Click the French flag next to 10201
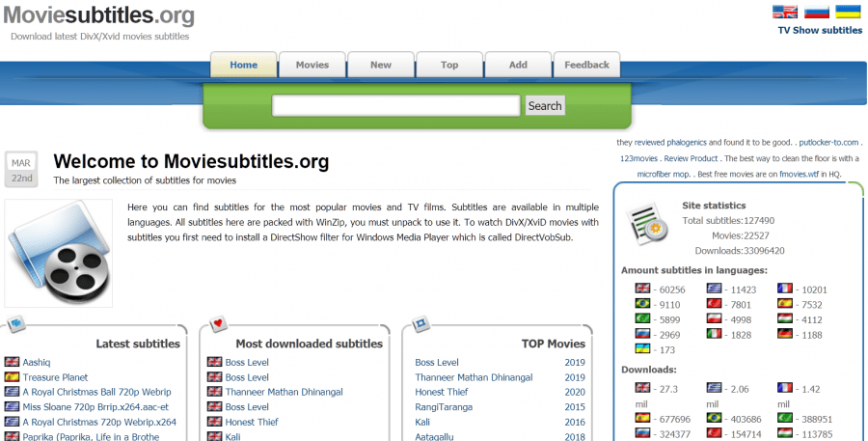 coord(785,289)
